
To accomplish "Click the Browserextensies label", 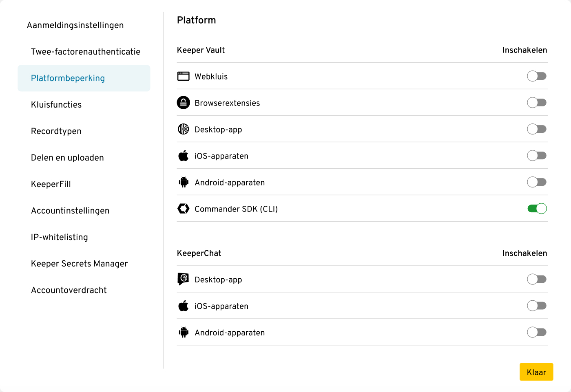I will (227, 103).
